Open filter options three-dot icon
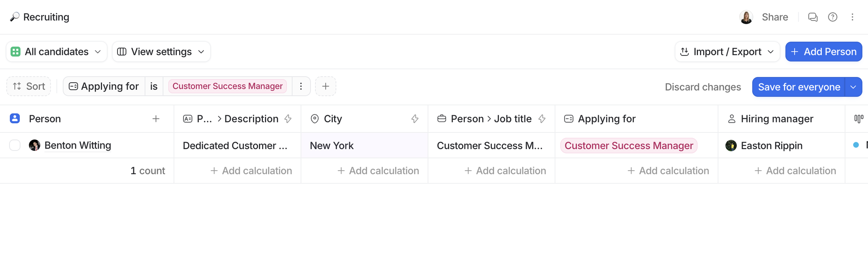This screenshot has height=260, width=868. [x=301, y=86]
